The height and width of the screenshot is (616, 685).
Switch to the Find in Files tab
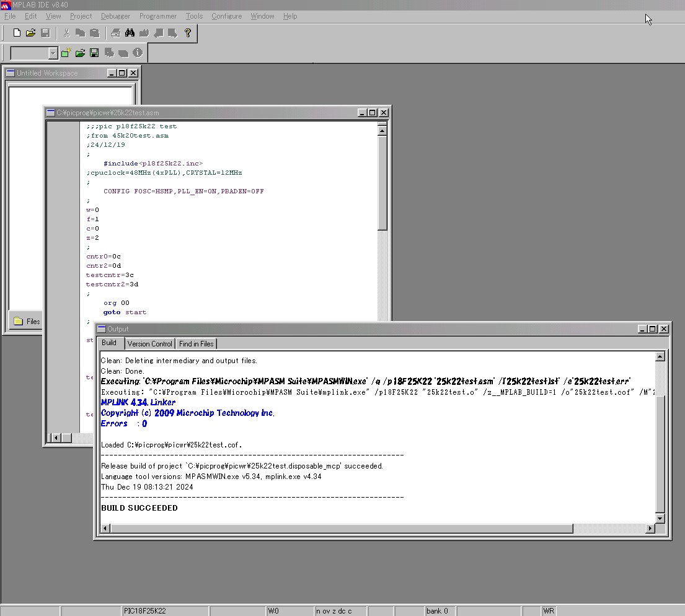click(196, 344)
